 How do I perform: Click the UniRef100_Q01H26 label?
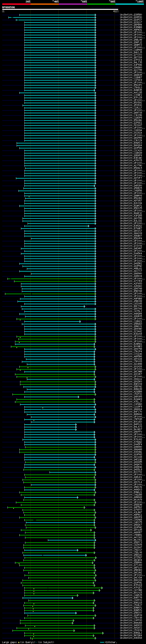click(131, 366)
